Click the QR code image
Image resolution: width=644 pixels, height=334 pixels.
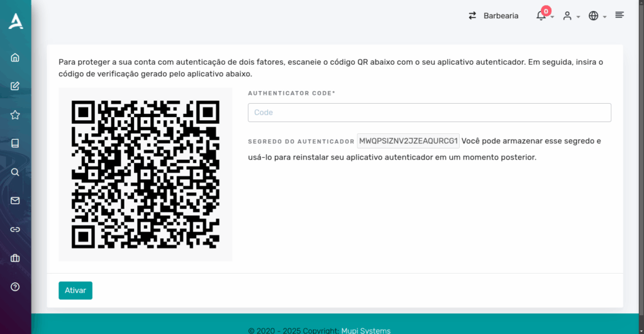click(x=145, y=174)
